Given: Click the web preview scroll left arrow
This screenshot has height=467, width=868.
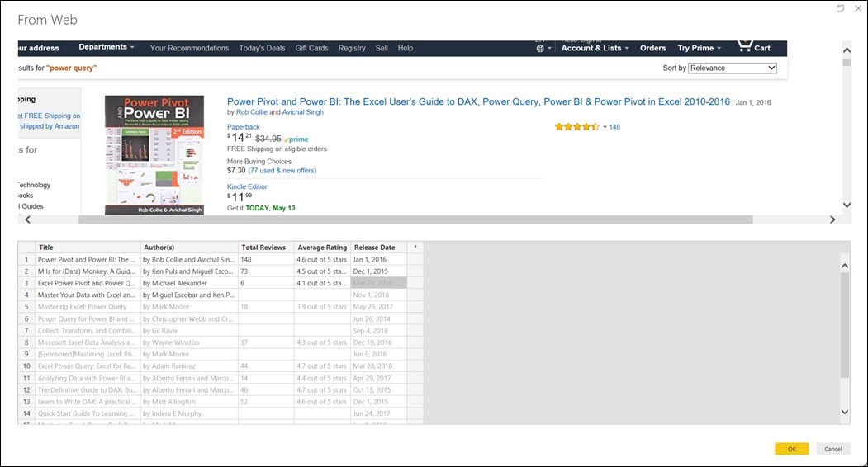Looking at the screenshot, I should (28, 219).
